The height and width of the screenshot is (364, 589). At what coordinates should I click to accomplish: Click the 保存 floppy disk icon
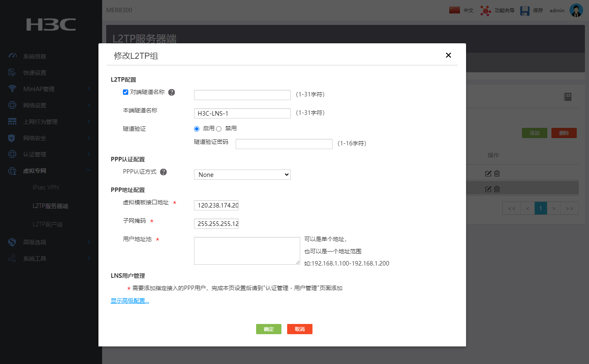[524, 11]
